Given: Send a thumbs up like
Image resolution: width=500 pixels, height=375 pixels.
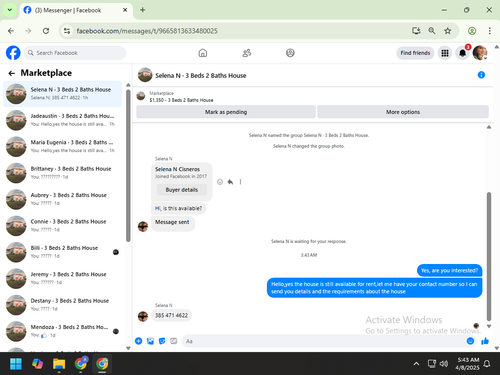Looking at the screenshot, I should tap(485, 341).
